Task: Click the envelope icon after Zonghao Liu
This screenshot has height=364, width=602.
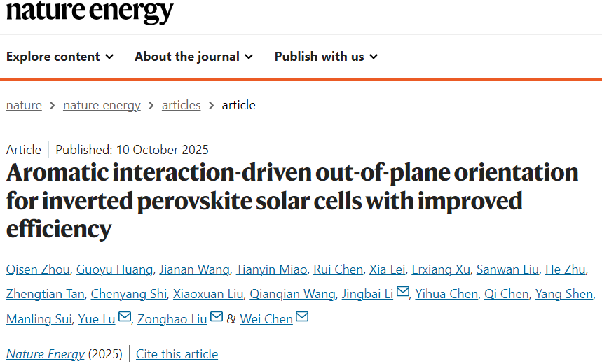Action: (x=217, y=317)
